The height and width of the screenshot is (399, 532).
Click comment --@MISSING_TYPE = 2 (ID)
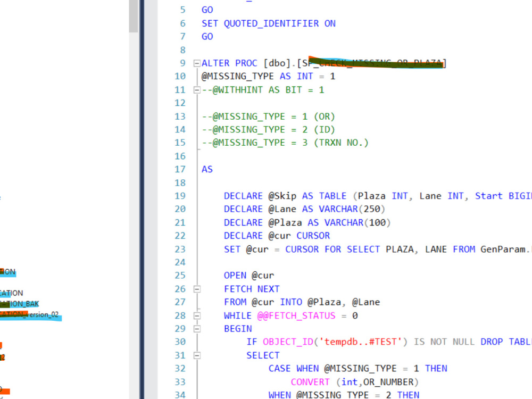coord(268,130)
